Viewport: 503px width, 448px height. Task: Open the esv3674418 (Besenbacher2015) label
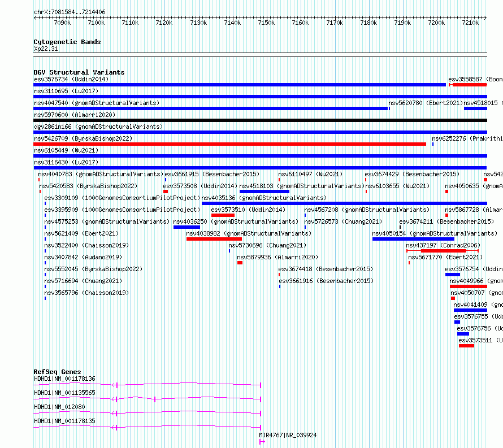(x=326, y=269)
